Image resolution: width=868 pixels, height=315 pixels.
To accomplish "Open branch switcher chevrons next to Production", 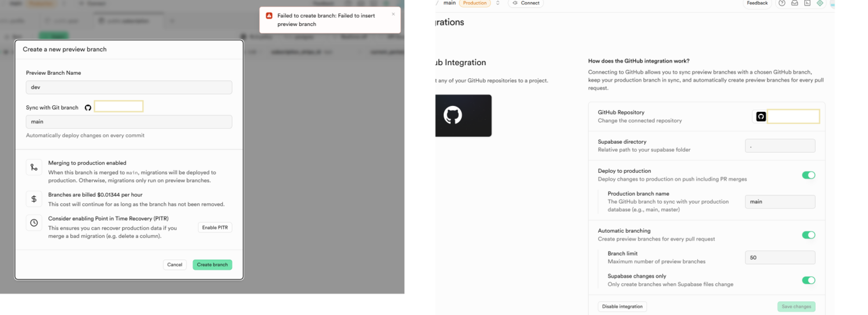I will [498, 3].
